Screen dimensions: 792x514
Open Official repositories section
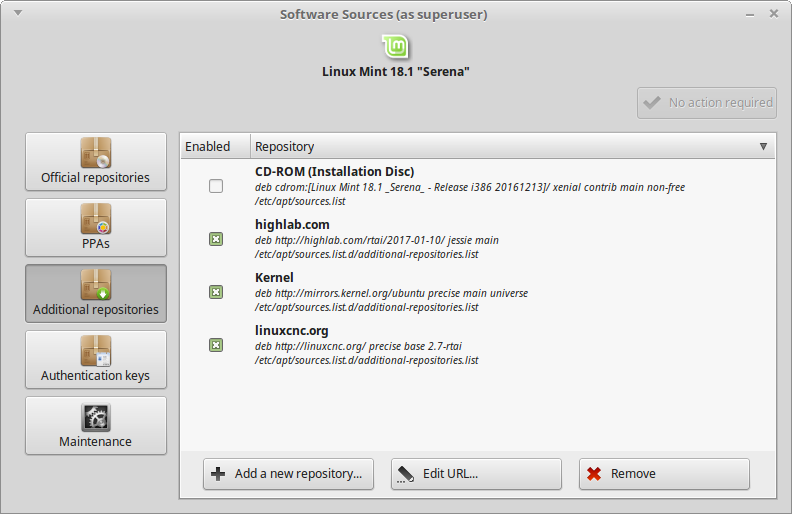click(96, 162)
